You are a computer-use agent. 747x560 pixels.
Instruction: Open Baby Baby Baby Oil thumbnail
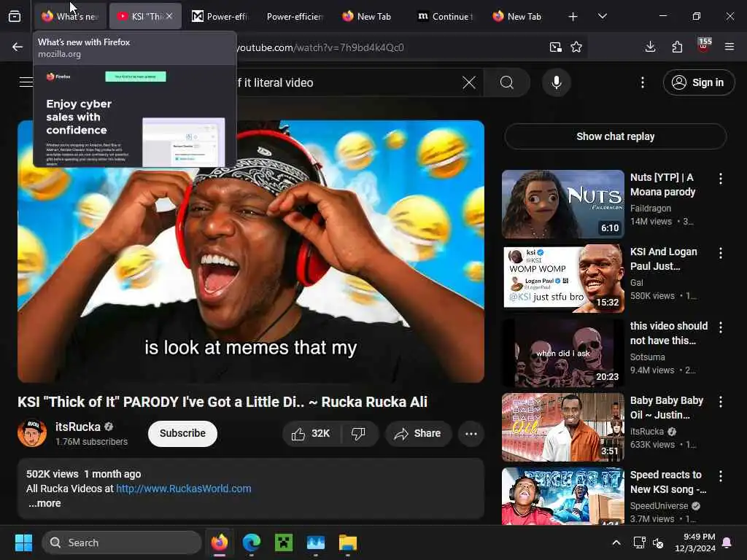click(x=562, y=427)
